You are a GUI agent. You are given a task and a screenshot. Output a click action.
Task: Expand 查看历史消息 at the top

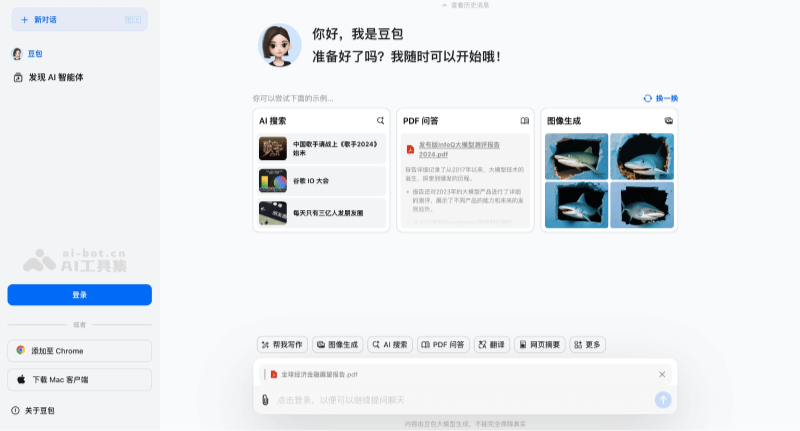point(465,5)
